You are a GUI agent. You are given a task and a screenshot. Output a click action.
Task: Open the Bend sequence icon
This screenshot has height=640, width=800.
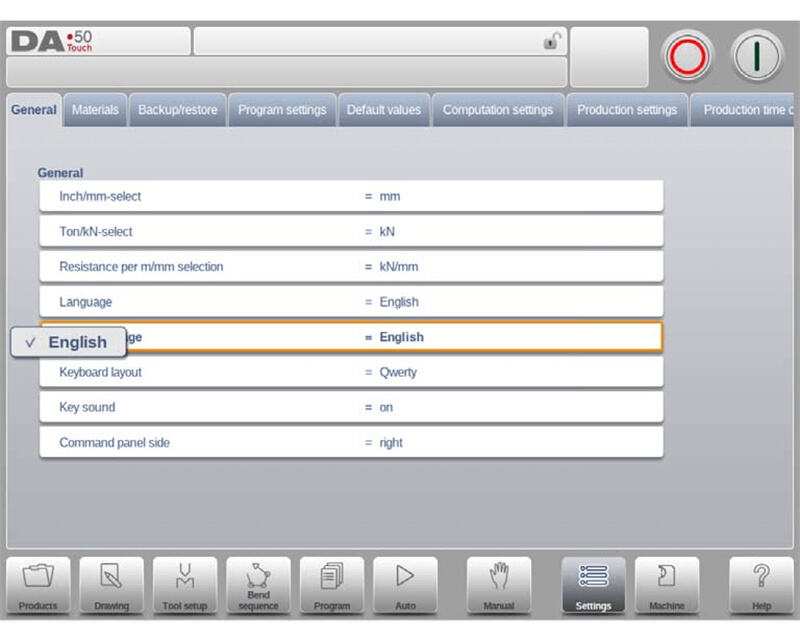258,585
